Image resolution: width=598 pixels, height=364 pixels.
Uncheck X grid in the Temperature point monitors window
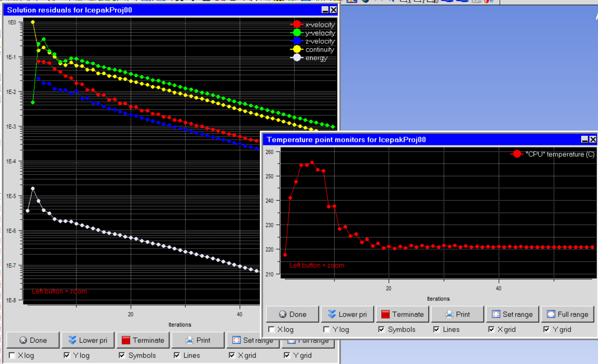click(492, 329)
